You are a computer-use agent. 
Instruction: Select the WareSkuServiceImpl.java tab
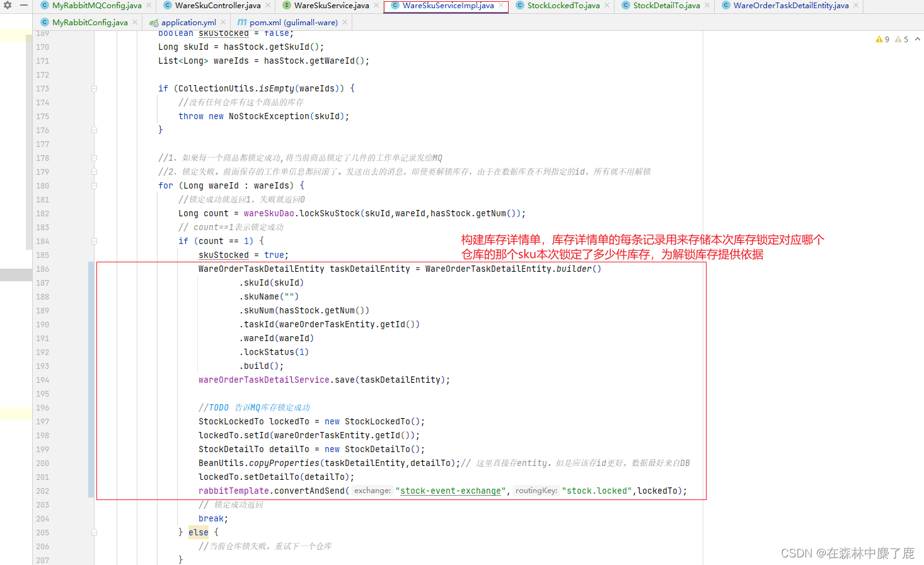[448, 6]
